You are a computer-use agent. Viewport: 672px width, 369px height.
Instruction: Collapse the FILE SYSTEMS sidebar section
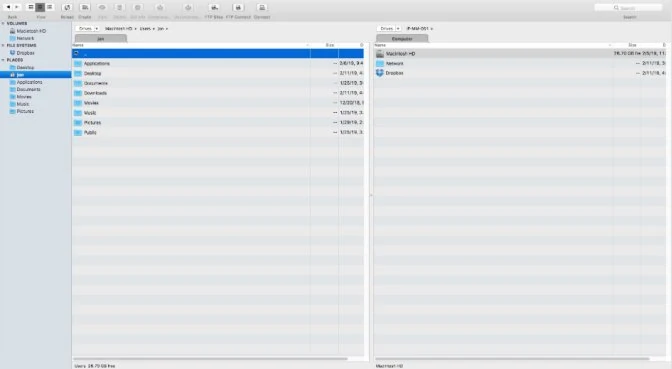point(3,45)
